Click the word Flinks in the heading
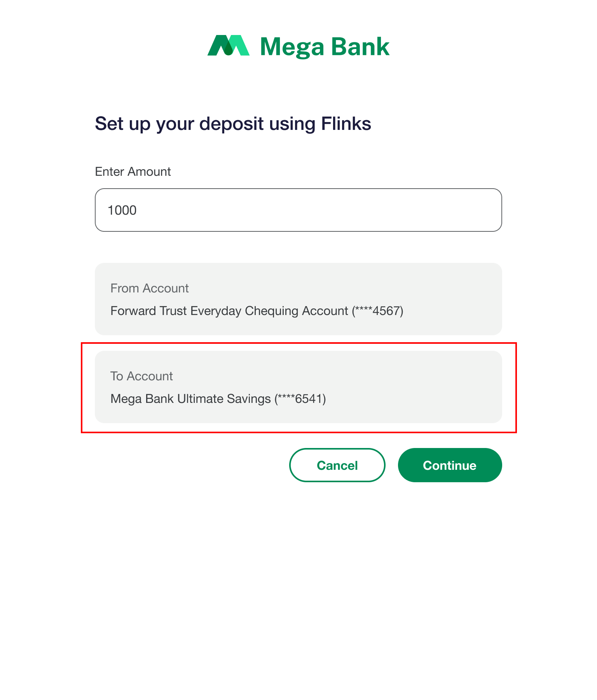Image resolution: width=597 pixels, height=700 pixels. tap(346, 123)
